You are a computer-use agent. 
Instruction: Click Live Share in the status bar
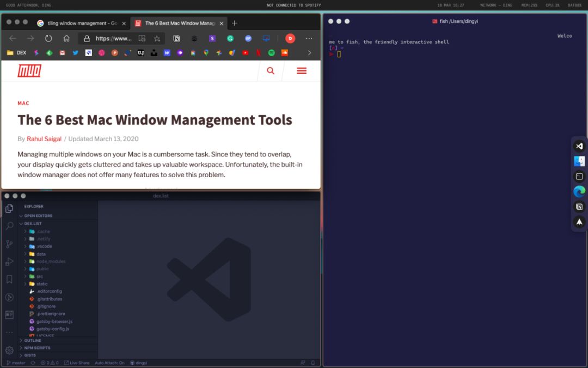76,363
